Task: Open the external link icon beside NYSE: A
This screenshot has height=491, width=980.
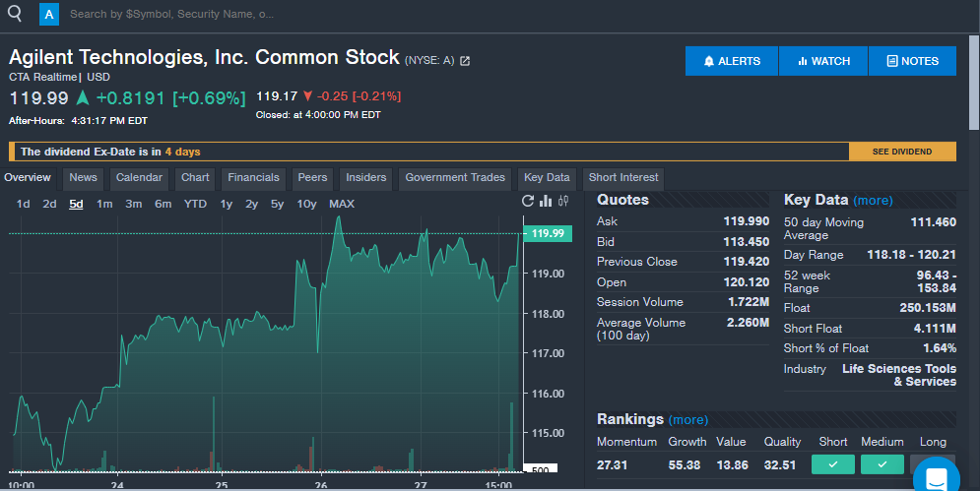Action: (x=465, y=61)
